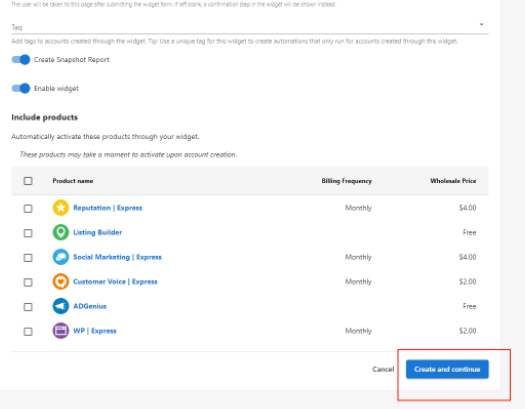Screen dimensions: 525x409
Task: Check the select-all products header checkbox
Action: [x=28, y=181]
